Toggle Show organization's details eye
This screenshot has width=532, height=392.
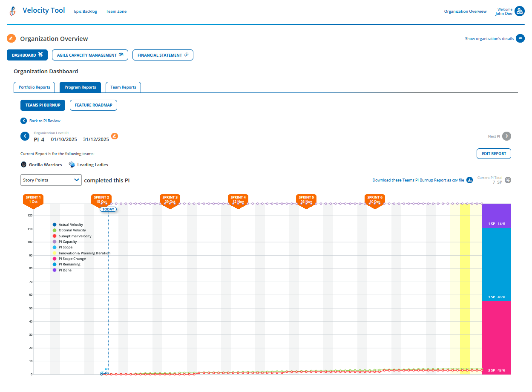tap(520, 38)
